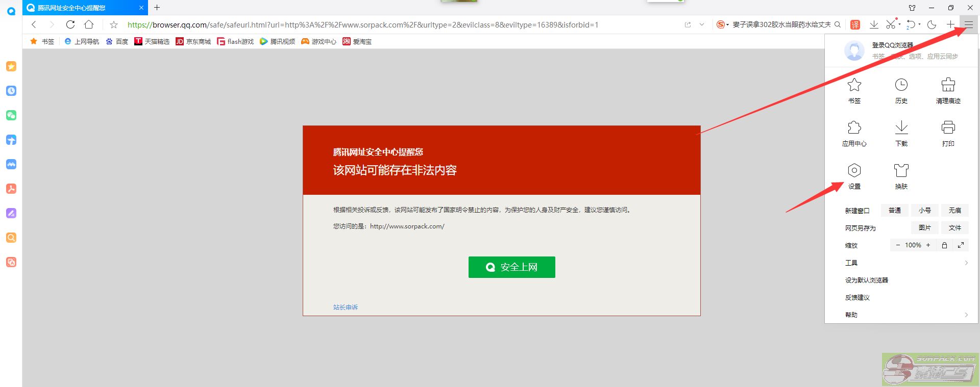The image size is (980, 387).
Task: Open the 应用中心 app center icon
Action: point(854,133)
